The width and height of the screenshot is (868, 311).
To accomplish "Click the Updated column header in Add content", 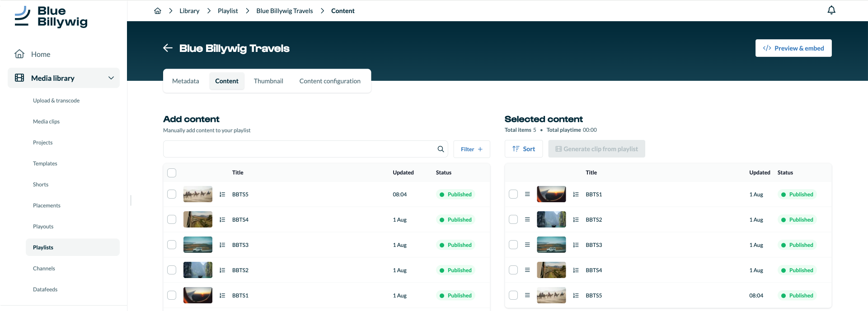I will point(403,172).
